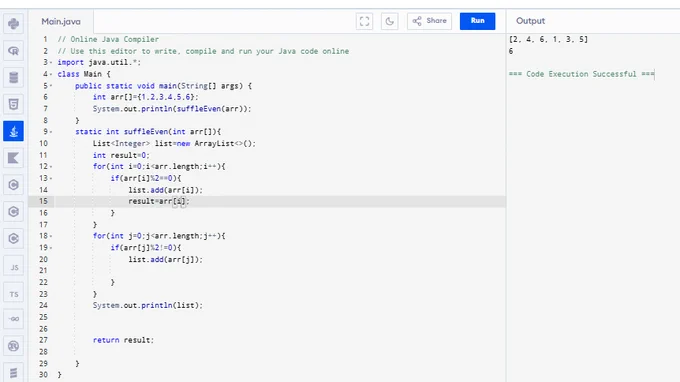
Task: Switch to the R language compiler icon
Action: (13, 51)
